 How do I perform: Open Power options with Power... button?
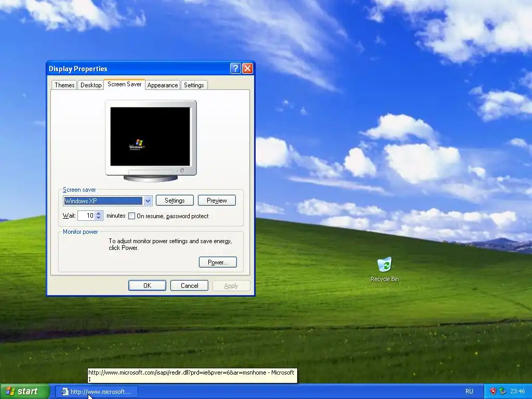(218, 262)
